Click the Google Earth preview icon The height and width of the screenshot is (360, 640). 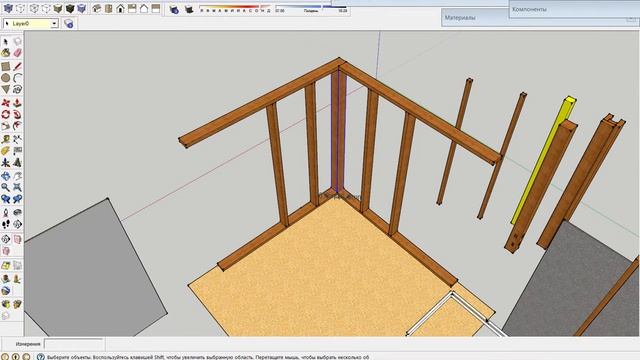pos(6,291)
